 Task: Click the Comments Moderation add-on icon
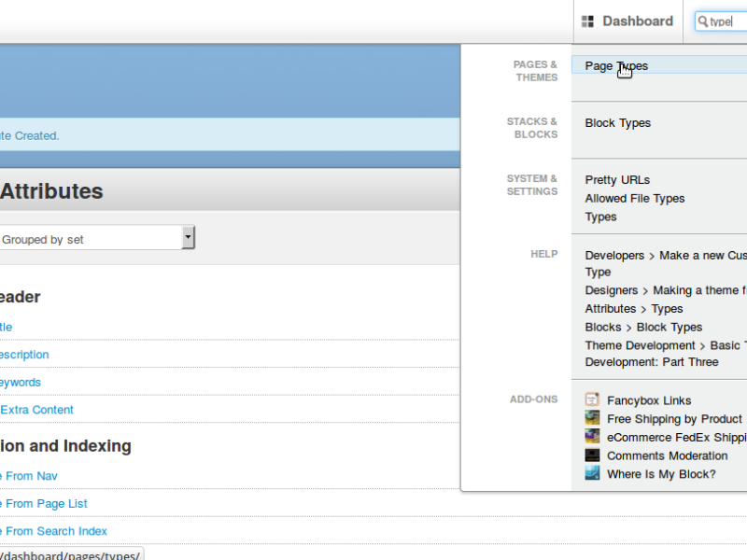coord(592,455)
